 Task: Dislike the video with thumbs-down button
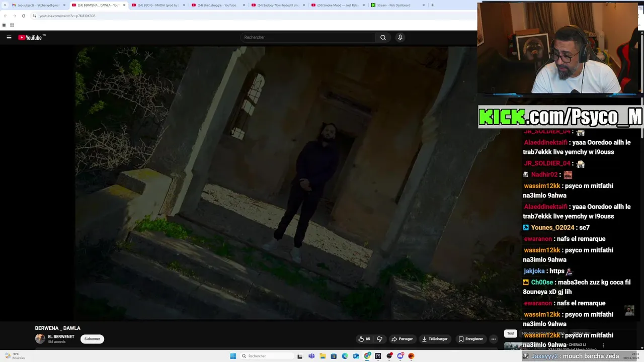(x=380, y=339)
